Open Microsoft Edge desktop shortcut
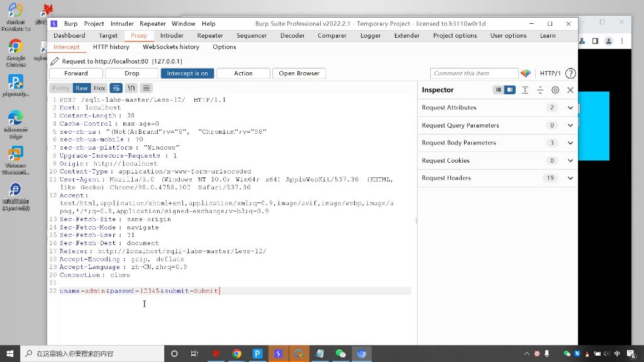Image resolution: width=644 pixels, height=362 pixels. [16, 124]
